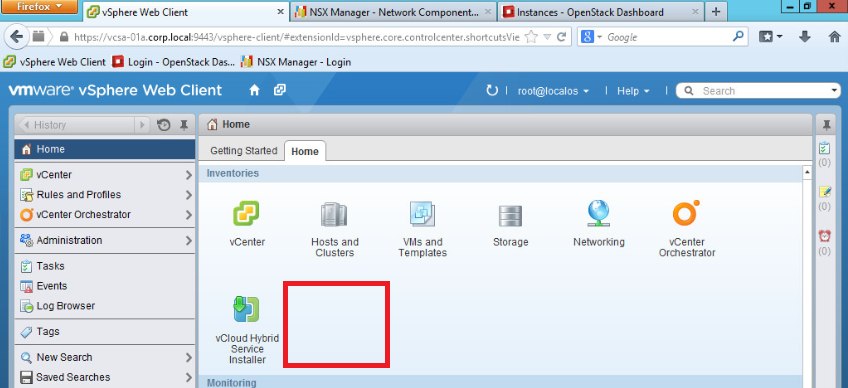This screenshot has width=848, height=388.
Task: Expand Saved Searches in navigator
Action: 188,377
